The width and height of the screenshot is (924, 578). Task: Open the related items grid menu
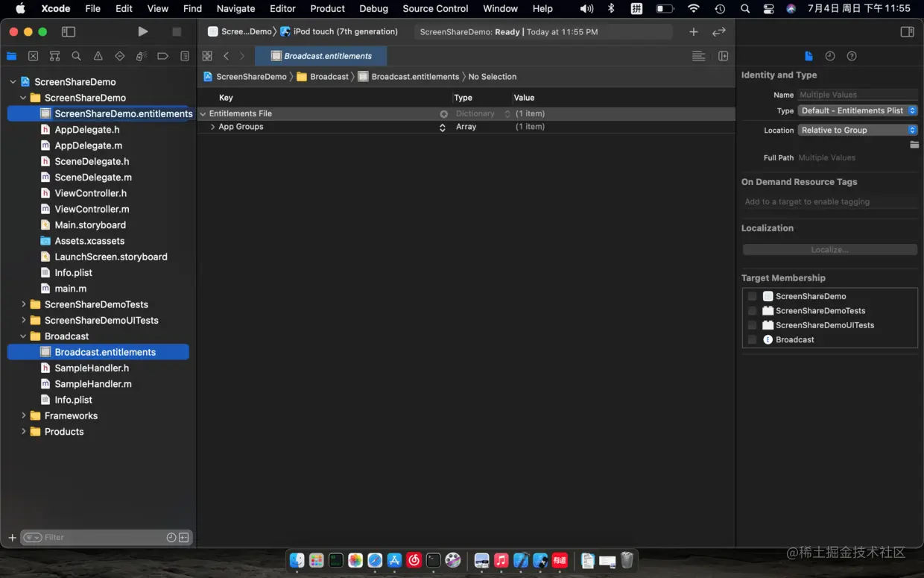click(207, 56)
